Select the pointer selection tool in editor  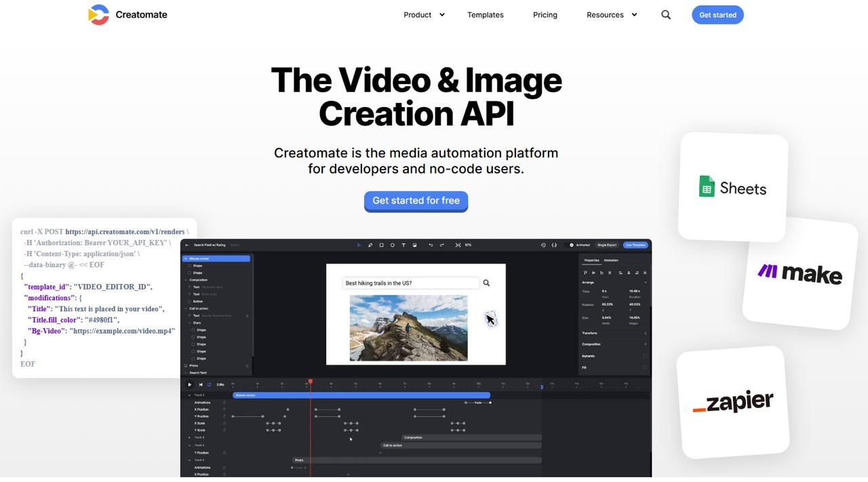tap(359, 245)
